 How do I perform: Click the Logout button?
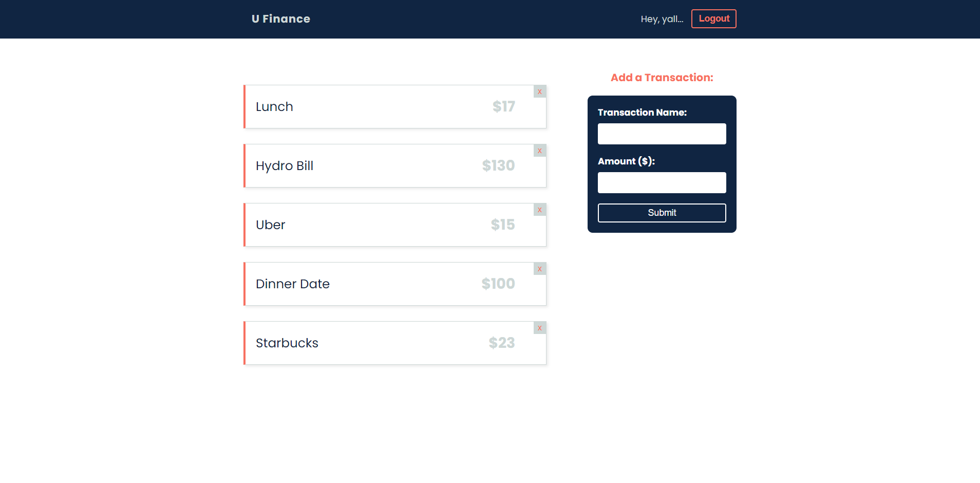pos(713,19)
